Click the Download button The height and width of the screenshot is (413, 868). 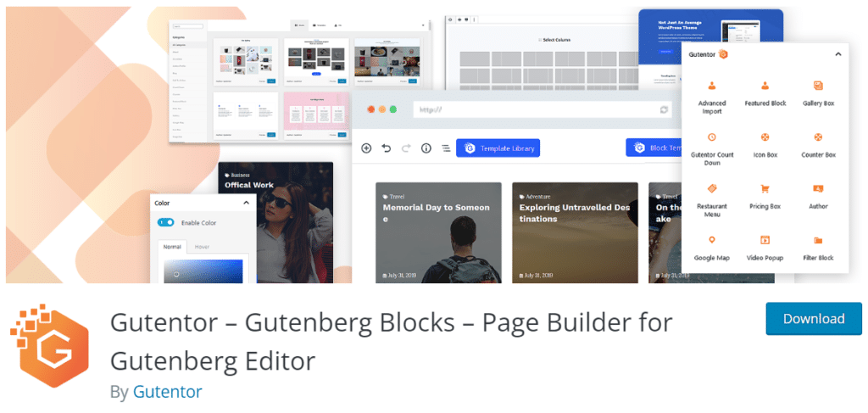(814, 319)
